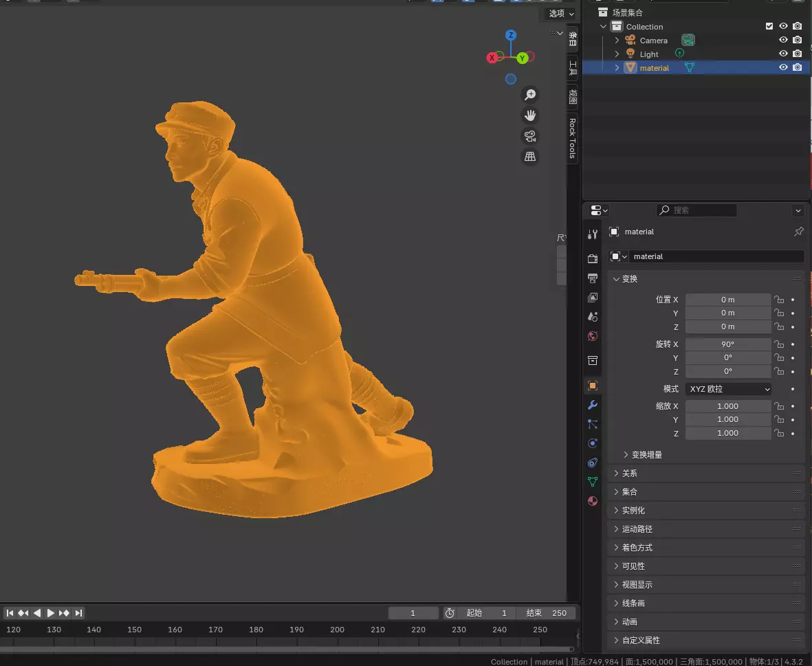
Task: Click the current frame field showing 1
Action: pos(413,612)
